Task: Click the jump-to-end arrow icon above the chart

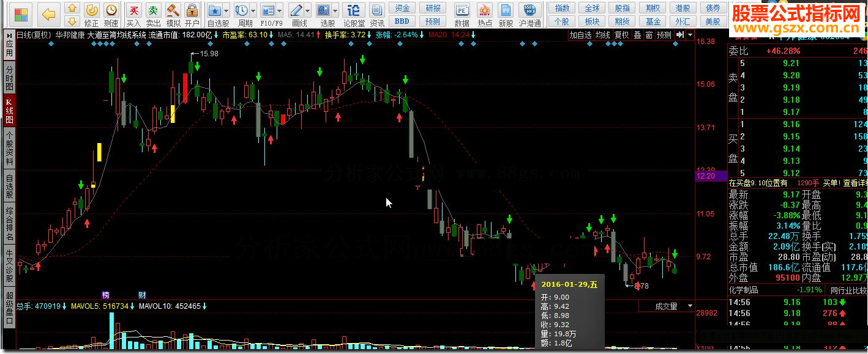Action: click(680, 35)
